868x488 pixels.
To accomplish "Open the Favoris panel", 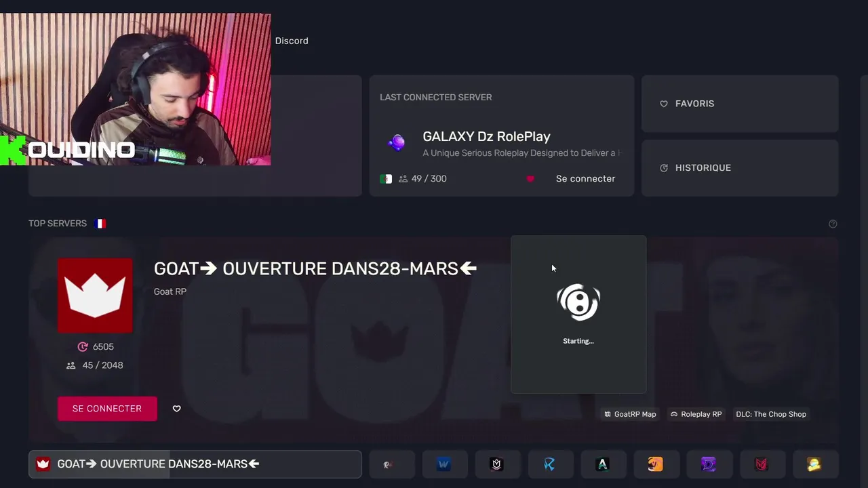I will point(740,104).
